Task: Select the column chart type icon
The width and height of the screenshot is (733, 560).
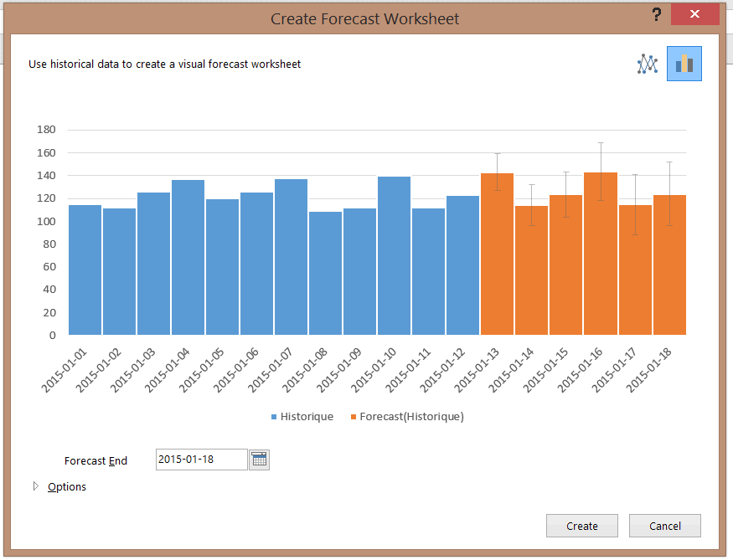Action: (x=684, y=64)
